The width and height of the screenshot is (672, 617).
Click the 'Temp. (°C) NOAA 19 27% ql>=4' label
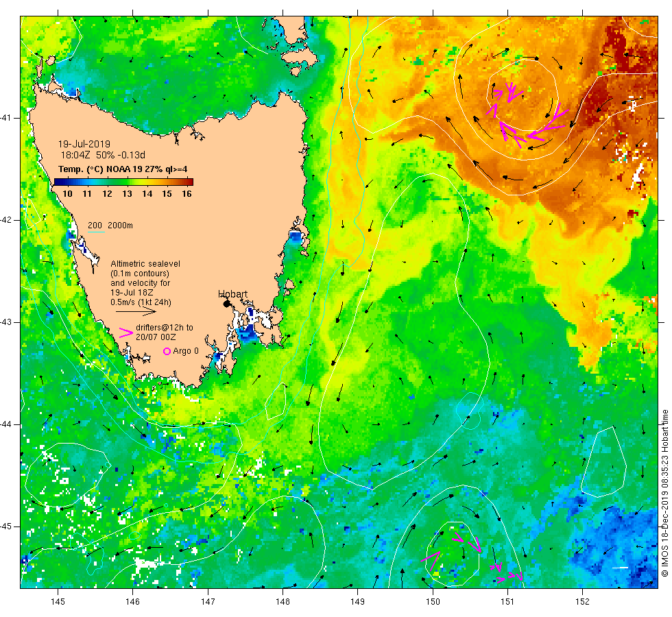point(123,169)
